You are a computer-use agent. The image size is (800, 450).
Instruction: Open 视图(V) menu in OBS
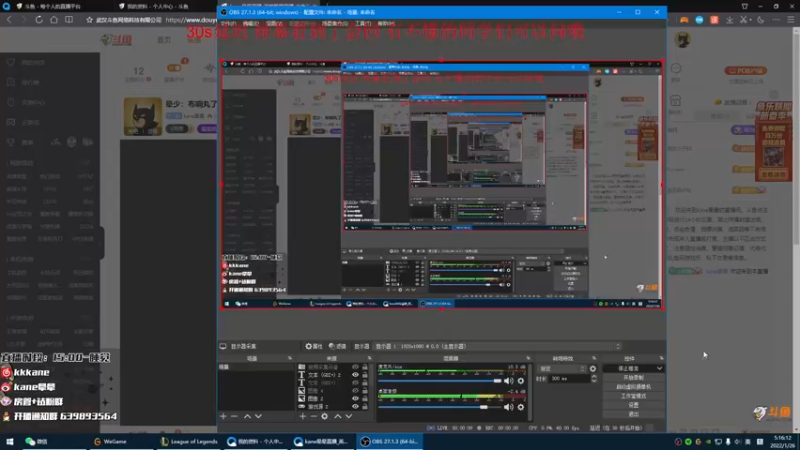(x=274, y=23)
